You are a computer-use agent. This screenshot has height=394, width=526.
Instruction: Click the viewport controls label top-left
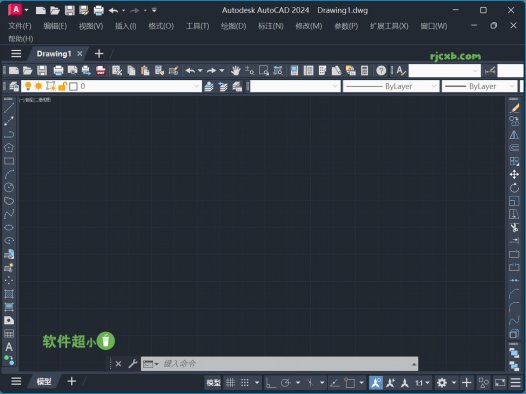coord(35,100)
